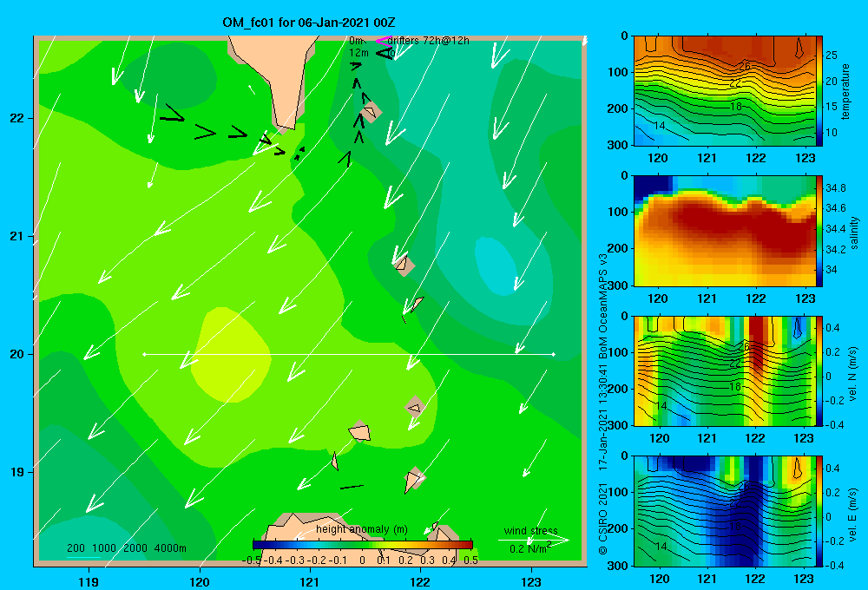Click the 'drifters 72h@12h' legend label
868x590 pixels.
click(429, 41)
